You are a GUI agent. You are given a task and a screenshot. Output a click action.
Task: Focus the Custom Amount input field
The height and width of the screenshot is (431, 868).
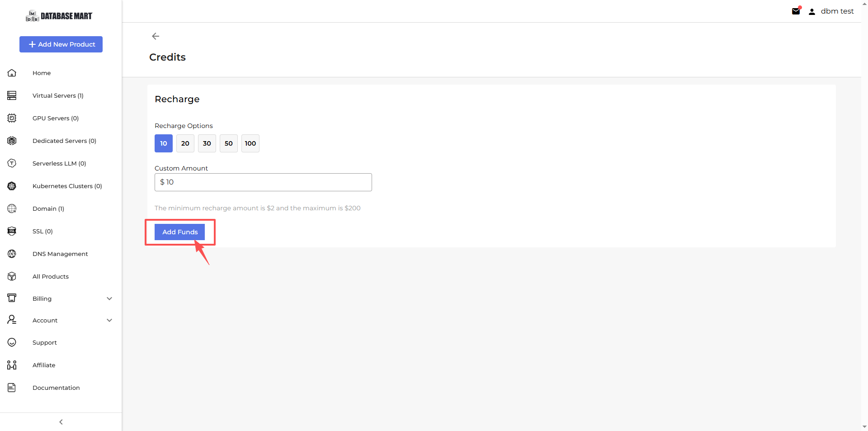pyautogui.click(x=263, y=182)
